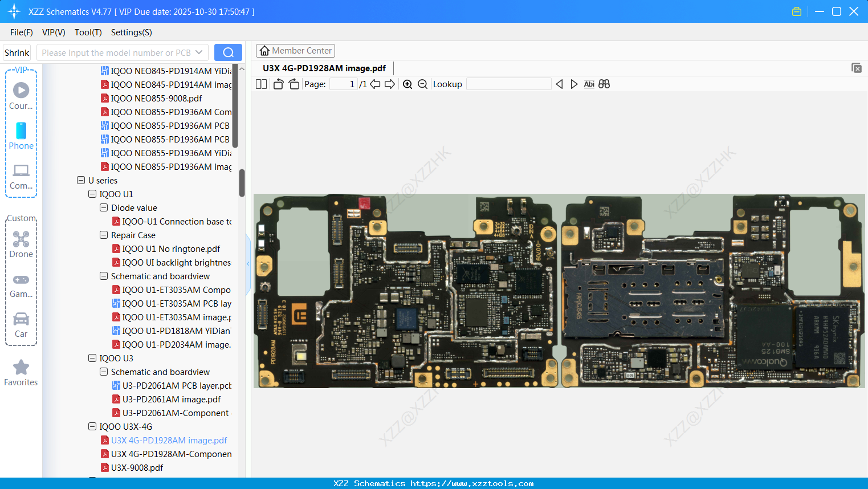Zoom out of the PDF image
Screen dimensions: 868x489
(422, 84)
